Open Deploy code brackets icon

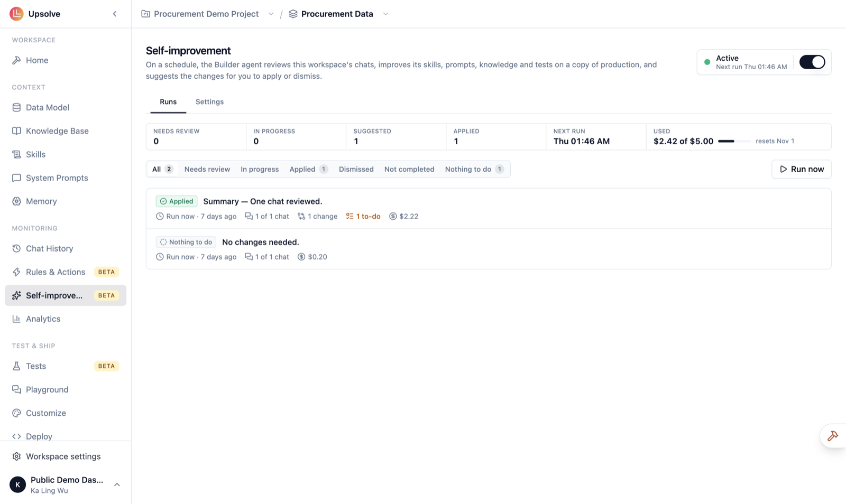point(16,436)
